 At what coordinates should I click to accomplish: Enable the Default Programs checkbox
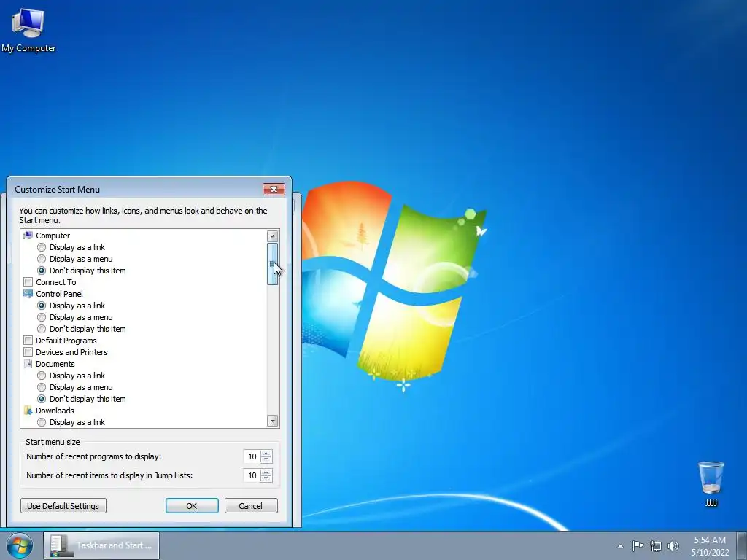point(28,341)
